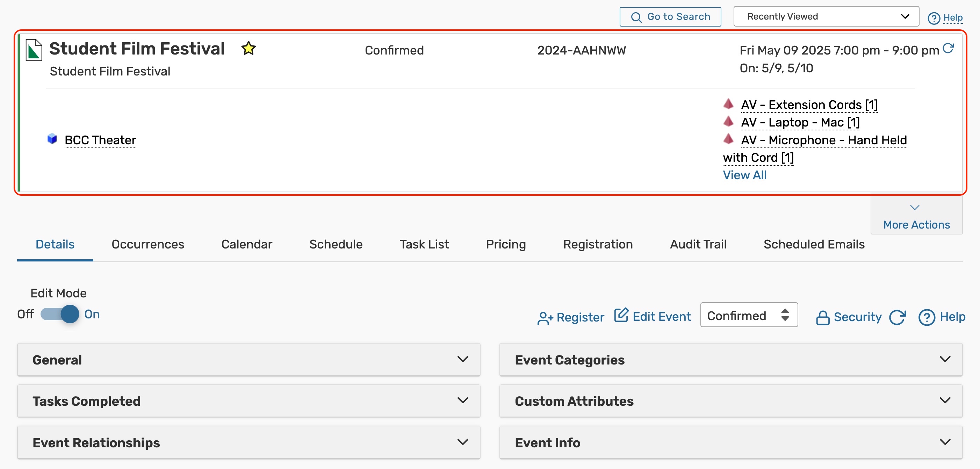Click the Go to Search button
The image size is (980, 469).
(x=670, y=17)
